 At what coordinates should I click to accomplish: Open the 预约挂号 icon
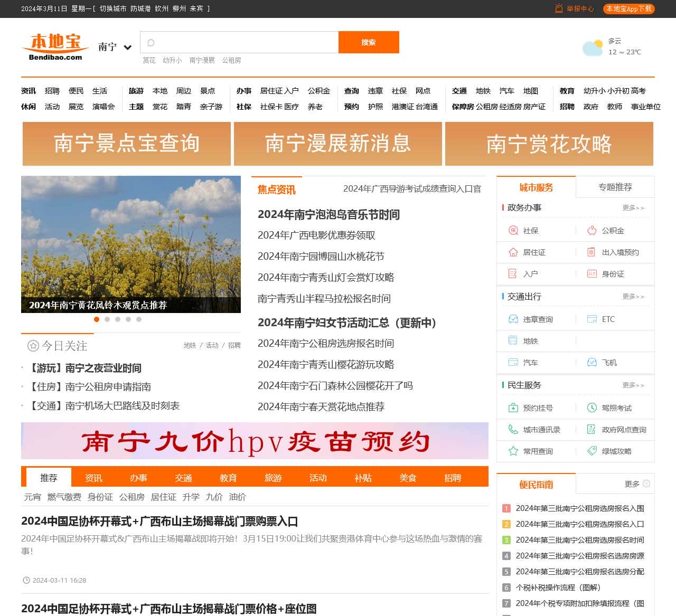point(513,408)
